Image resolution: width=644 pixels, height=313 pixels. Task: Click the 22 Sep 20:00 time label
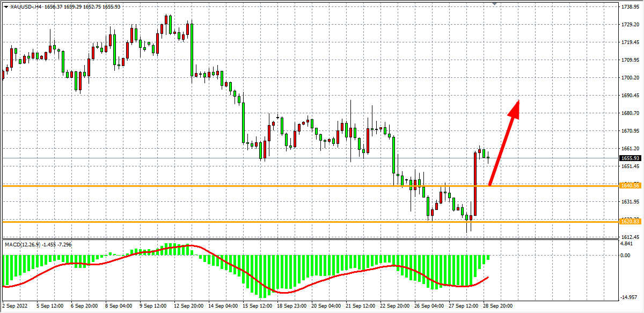(x=394, y=306)
